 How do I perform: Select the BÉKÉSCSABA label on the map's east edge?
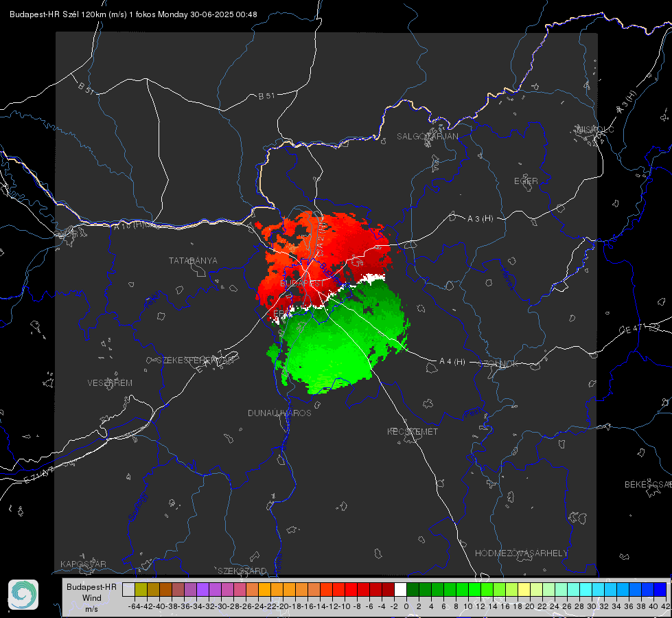pyautogui.click(x=648, y=484)
